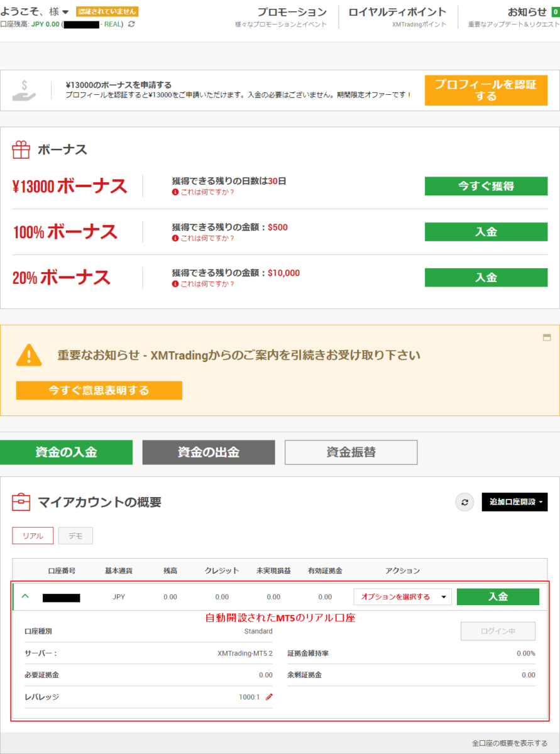Click the info icon beside the $500 bonus

[175, 238]
